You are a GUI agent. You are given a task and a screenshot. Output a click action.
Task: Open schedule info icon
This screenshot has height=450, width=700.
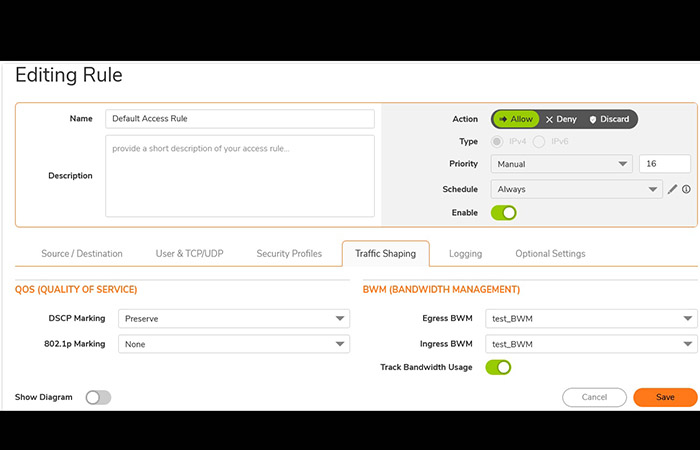tap(686, 189)
